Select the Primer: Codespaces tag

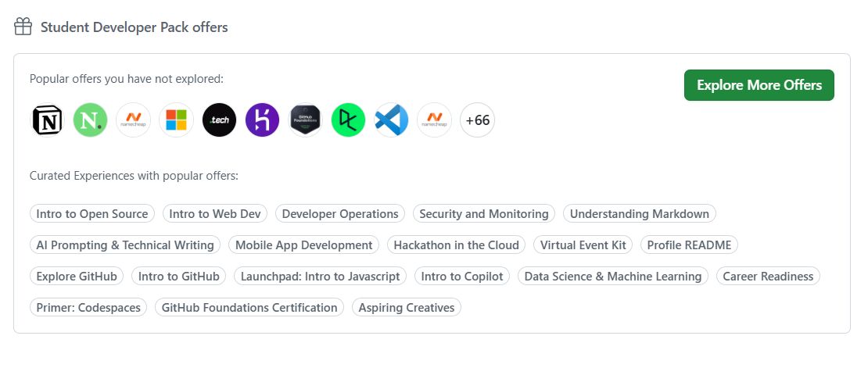[88, 308]
